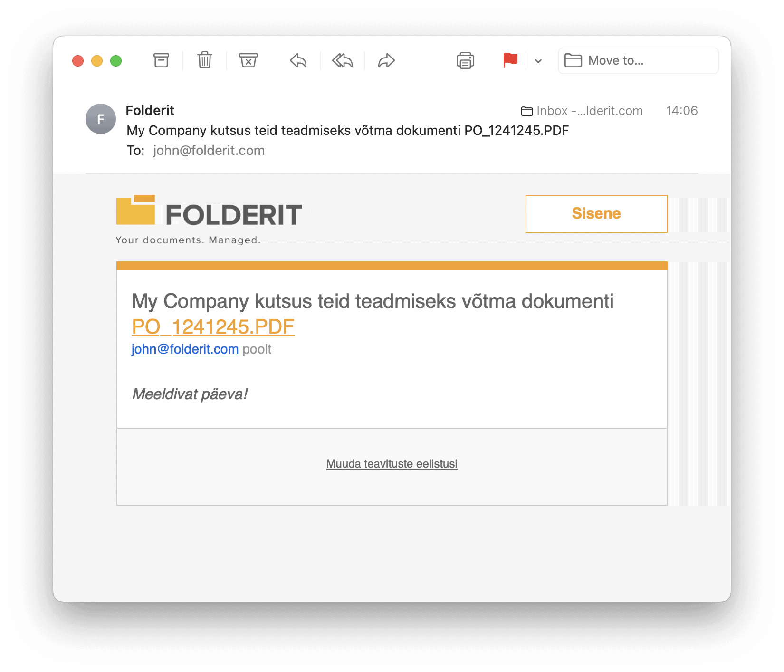Minimize the mail window with yellow button

click(97, 61)
